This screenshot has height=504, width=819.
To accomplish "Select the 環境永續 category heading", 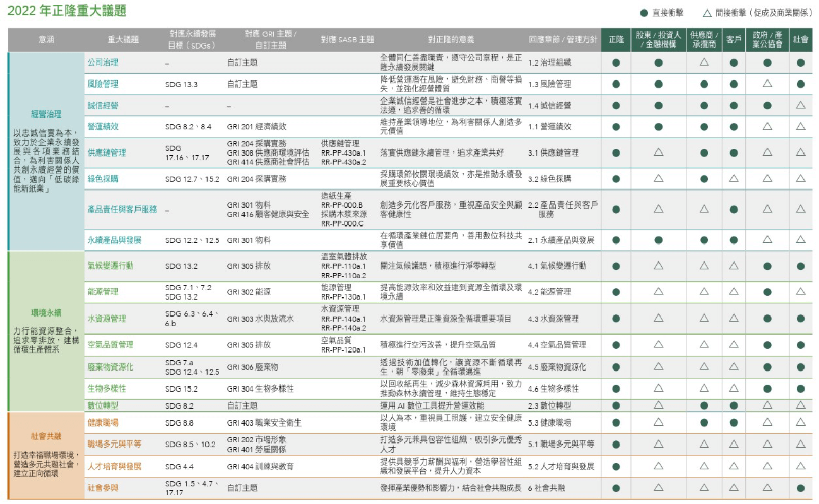I will point(46,313).
